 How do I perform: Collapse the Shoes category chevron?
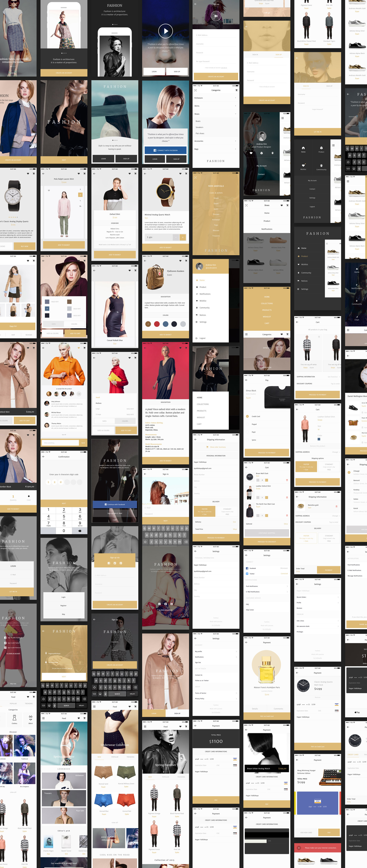coord(235,114)
